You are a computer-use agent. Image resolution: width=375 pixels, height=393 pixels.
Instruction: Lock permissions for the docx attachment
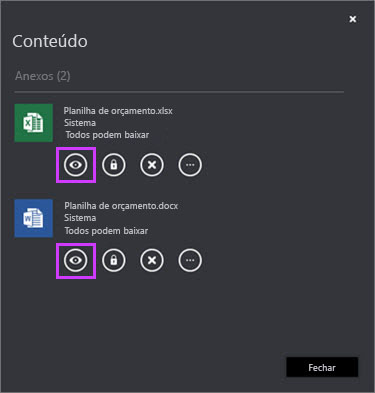click(x=114, y=260)
